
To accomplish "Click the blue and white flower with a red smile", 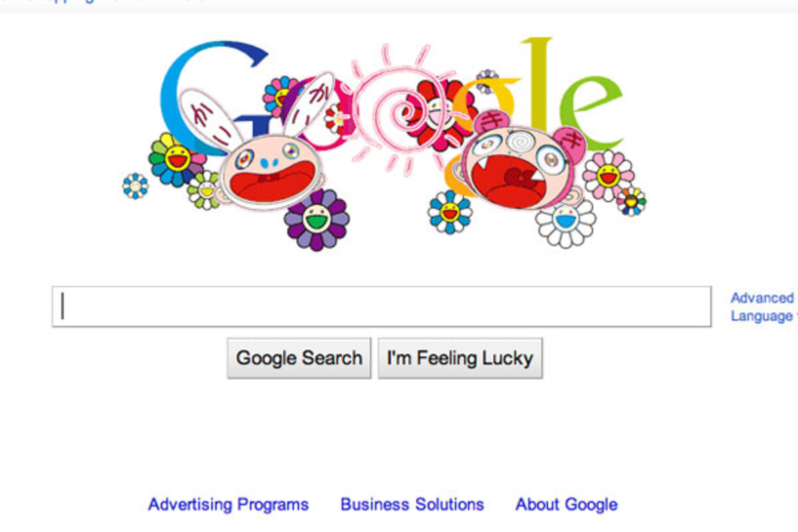I will tap(450, 212).
